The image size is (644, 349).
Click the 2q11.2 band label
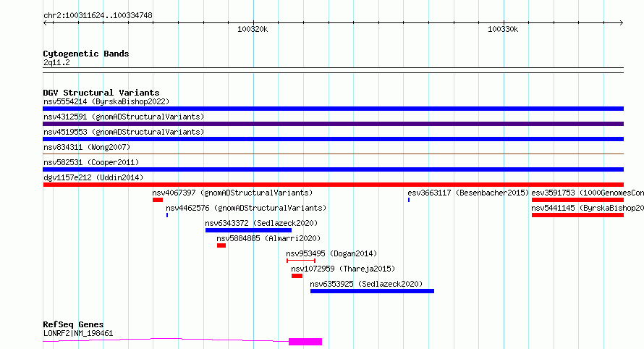pos(56,62)
